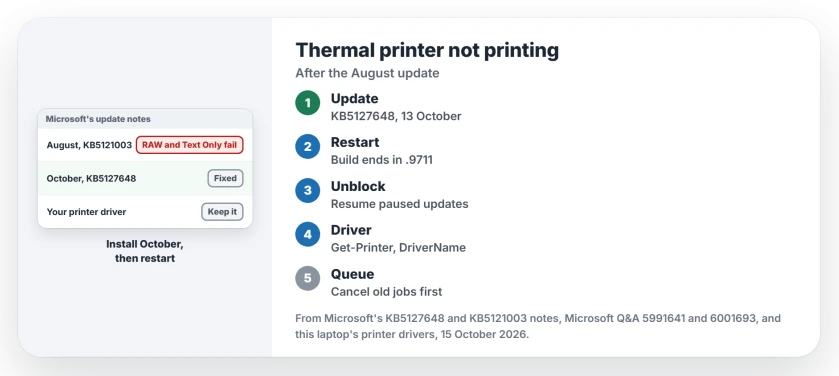Click the 'Unblock' step title

point(358,186)
